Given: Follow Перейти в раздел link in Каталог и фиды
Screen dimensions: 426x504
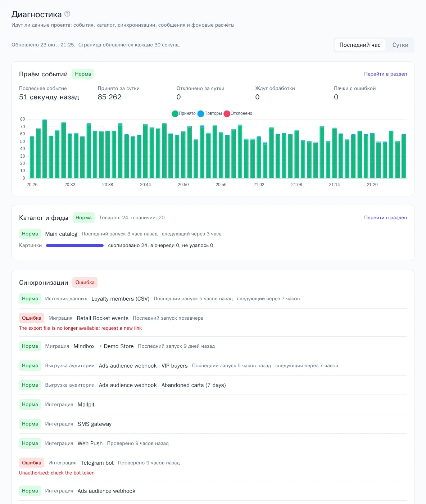Looking at the screenshot, I should click(x=385, y=217).
